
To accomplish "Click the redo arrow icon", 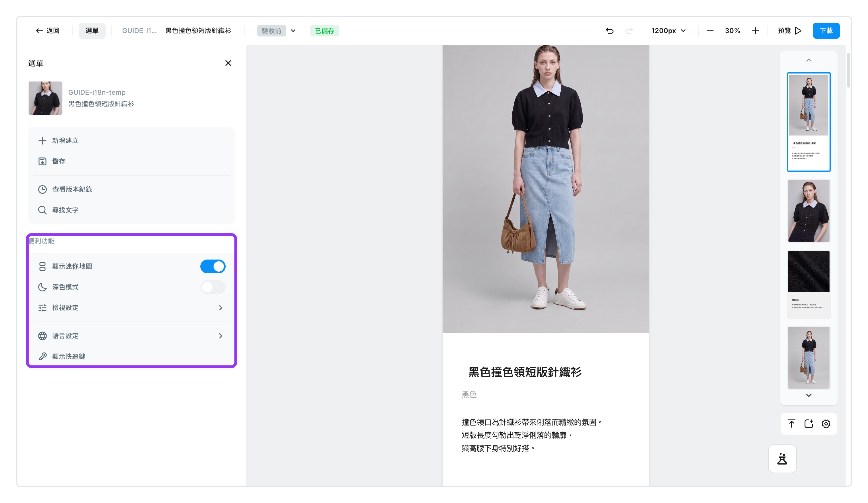I will tap(629, 31).
